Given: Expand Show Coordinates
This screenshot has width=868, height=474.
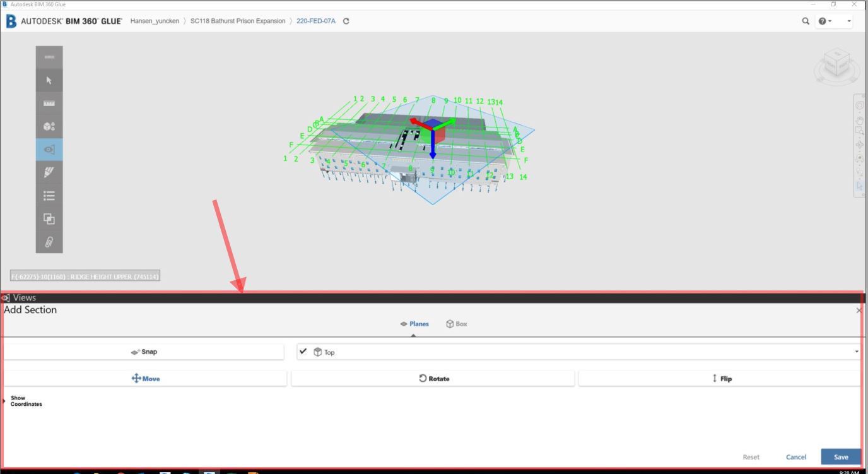Looking at the screenshot, I should pyautogui.click(x=4, y=400).
